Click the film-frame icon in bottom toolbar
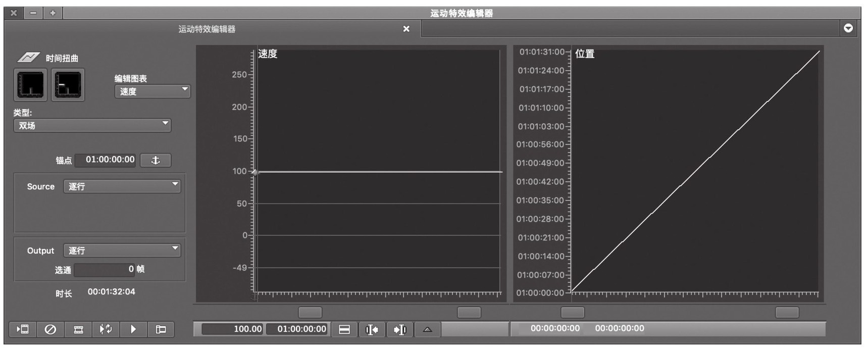Screen dimensions: 868x350 click(78, 329)
